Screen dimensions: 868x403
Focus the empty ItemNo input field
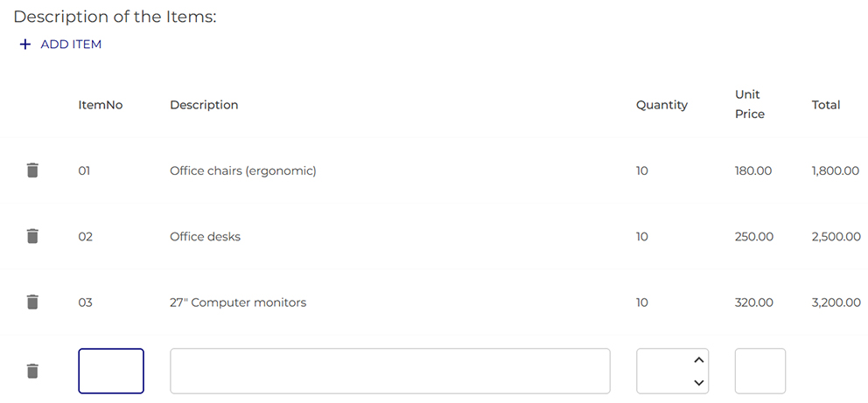click(111, 371)
